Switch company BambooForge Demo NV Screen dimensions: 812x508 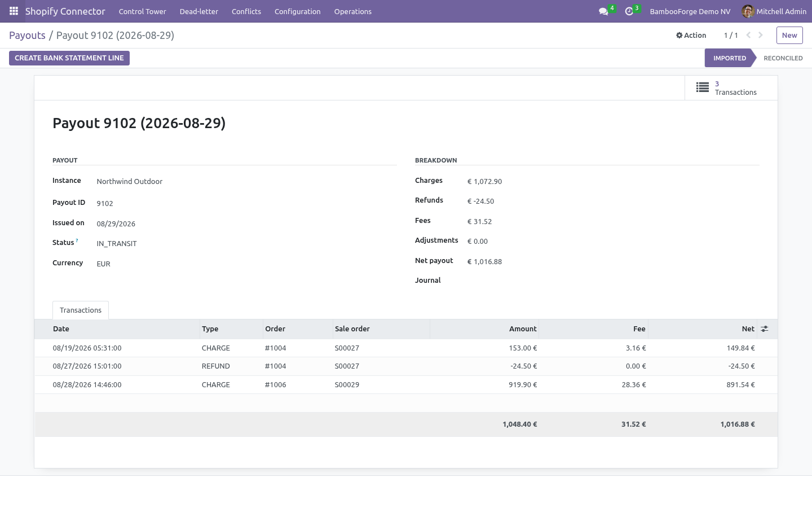(x=690, y=11)
